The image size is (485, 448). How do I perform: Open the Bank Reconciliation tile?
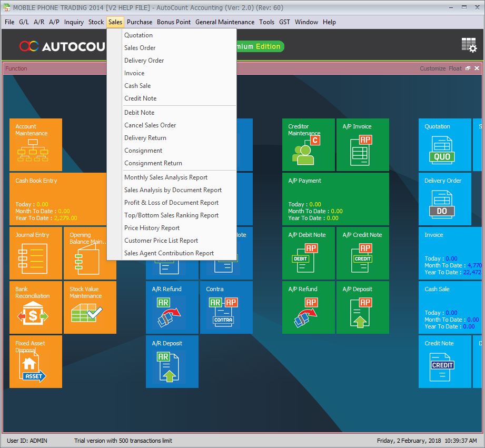tap(35, 307)
